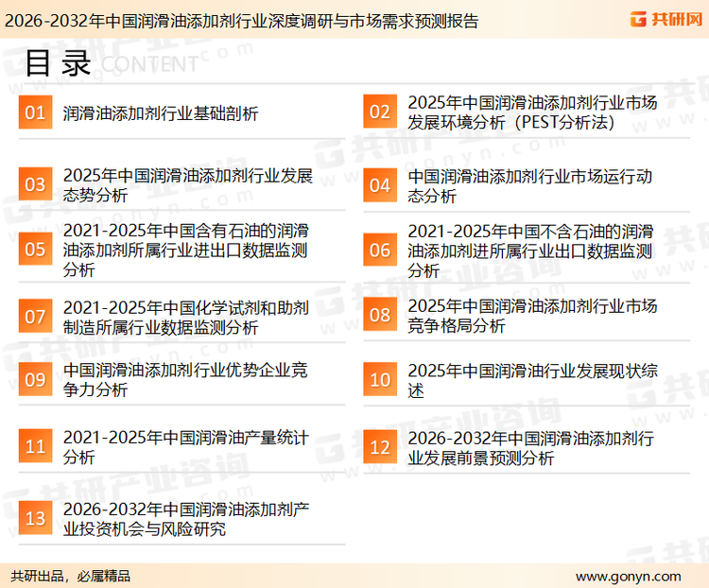The width and height of the screenshot is (709, 588).
Task: Click the orange 10 number badge
Action: coord(380,379)
